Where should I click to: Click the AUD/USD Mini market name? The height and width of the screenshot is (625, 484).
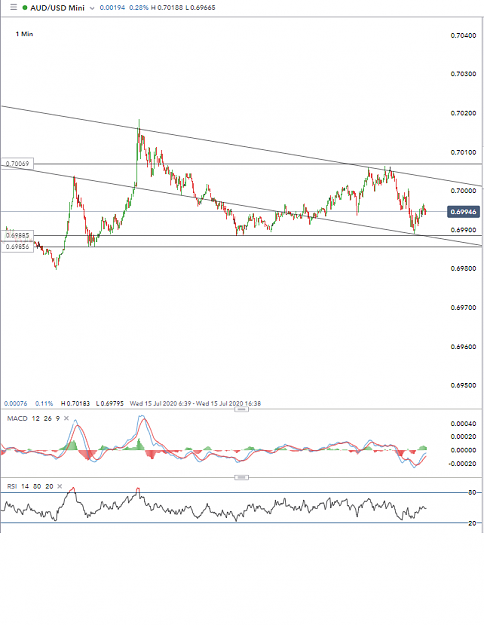coord(57,8)
